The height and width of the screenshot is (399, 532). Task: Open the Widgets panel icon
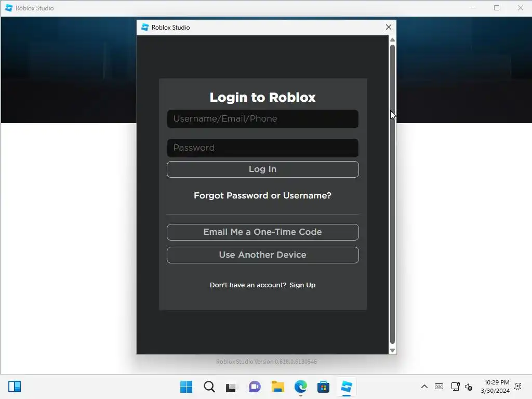tap(15, 387)
